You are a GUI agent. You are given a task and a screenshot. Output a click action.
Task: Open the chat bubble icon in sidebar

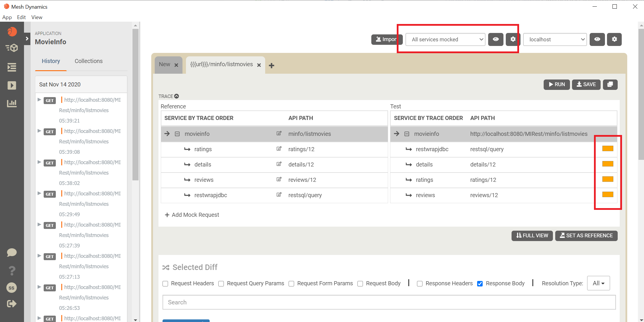(12, 252)
